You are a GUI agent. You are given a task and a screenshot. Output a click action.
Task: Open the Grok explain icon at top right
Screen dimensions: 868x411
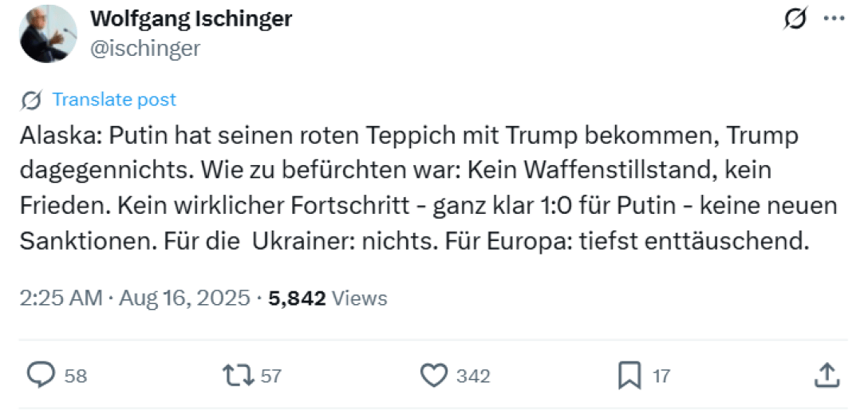point(795,19)
